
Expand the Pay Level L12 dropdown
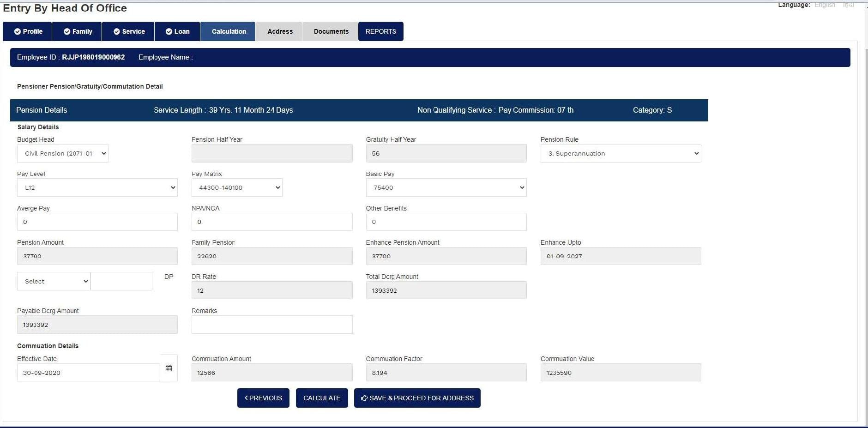click(97, 187)
